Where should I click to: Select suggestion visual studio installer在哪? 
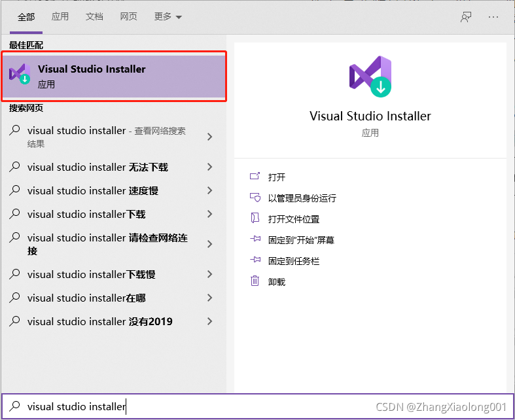tap(86, 298)
